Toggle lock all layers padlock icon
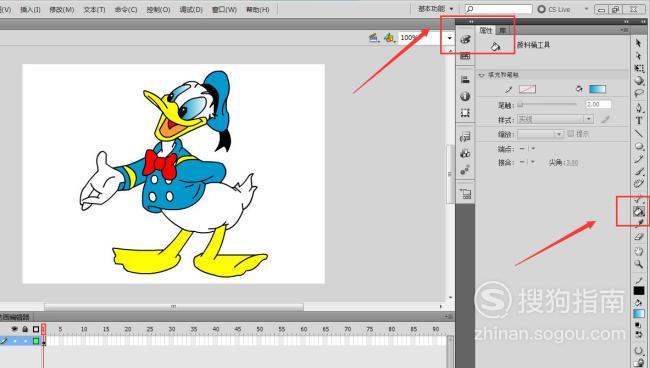 (x=25, y=329)
